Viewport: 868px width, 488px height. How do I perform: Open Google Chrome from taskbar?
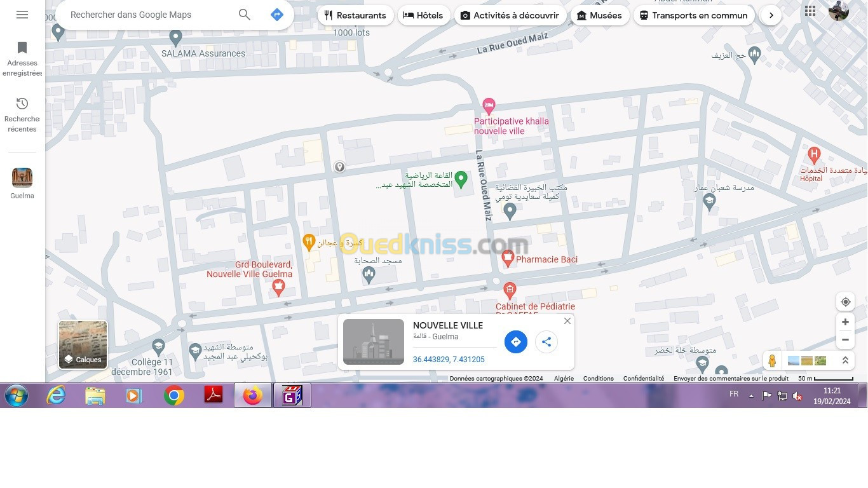[173, 396]
